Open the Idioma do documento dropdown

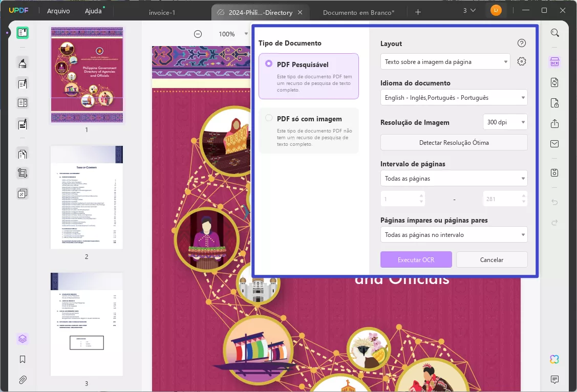(x=454, y=97)
